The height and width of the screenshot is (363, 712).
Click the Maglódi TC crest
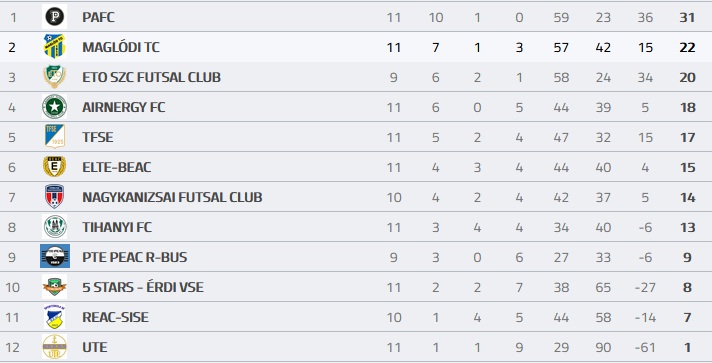pos(54,46)
